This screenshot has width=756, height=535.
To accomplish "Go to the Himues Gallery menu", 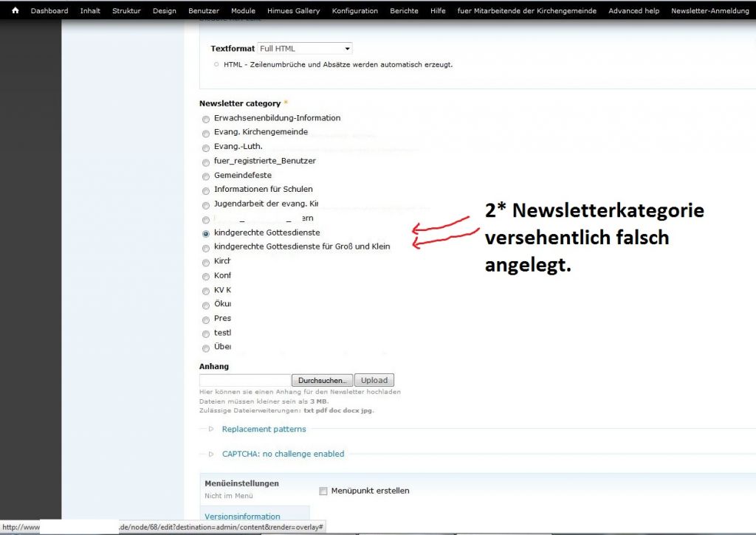I will pyautogui.click(x=294, y=11).
